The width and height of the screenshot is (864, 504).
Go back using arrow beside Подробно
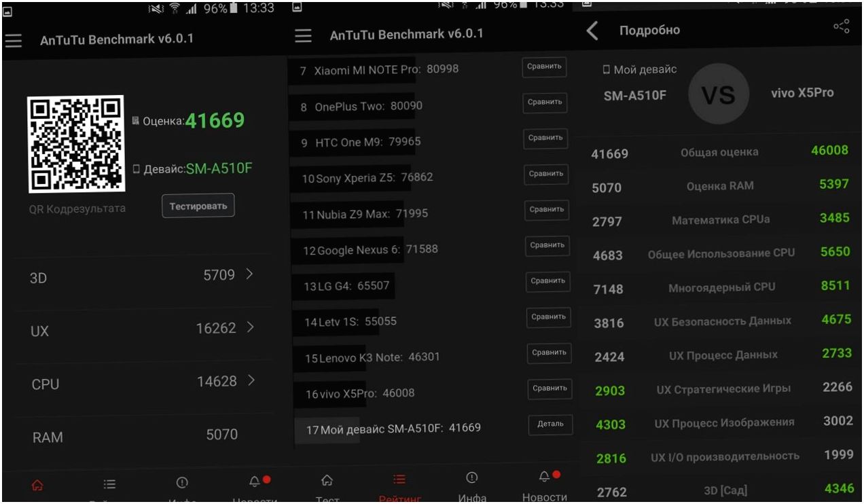pos(592,31)
